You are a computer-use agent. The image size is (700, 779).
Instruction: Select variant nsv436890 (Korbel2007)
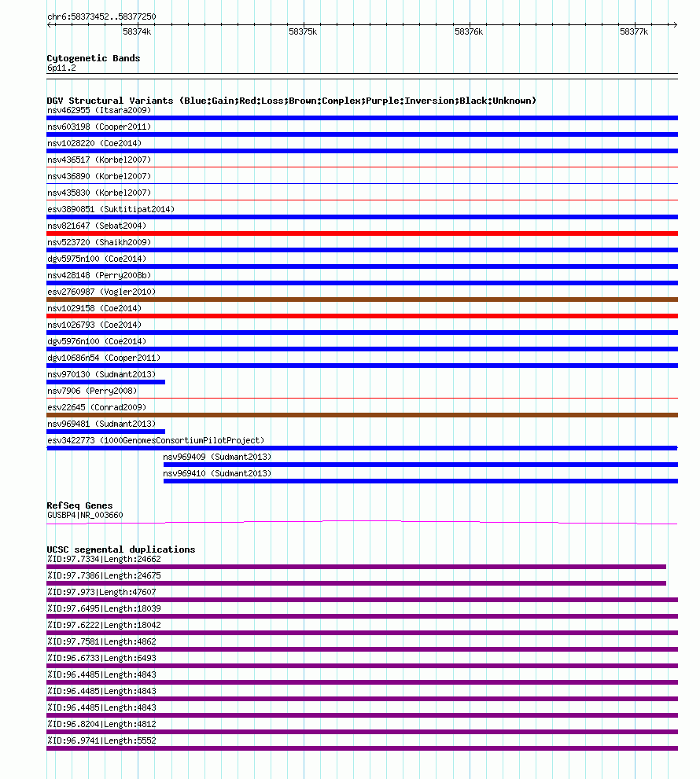point(99,176)
